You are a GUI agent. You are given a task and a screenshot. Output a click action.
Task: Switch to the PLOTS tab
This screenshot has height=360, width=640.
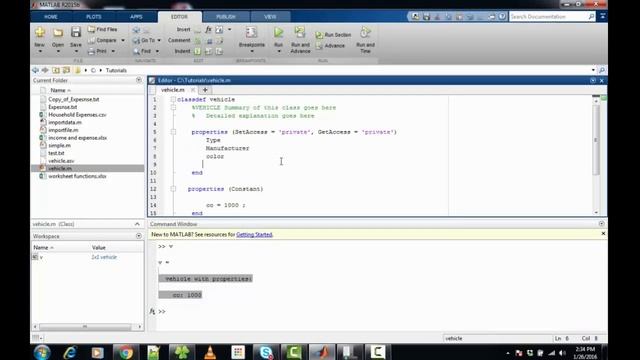coord(93,17)
